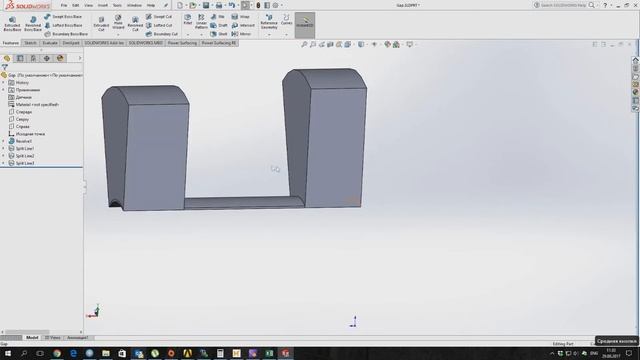Switch to the Power Surfacing RE tab

point(219,43)
